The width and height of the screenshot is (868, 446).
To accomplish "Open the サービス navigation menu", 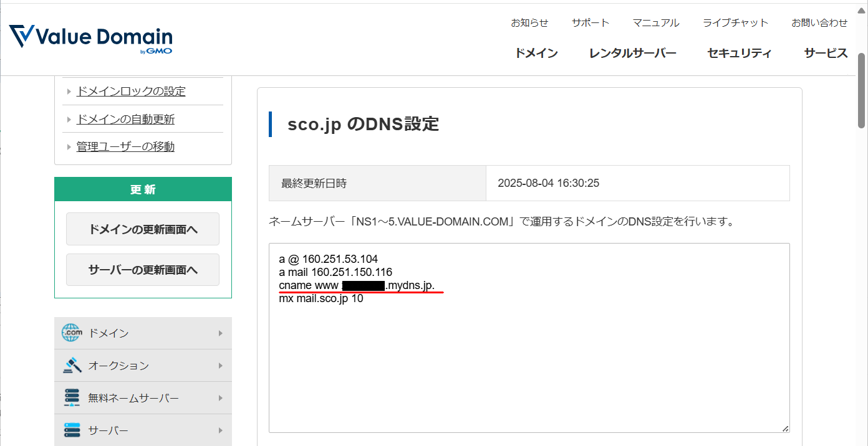I will [x=826, y=53].
